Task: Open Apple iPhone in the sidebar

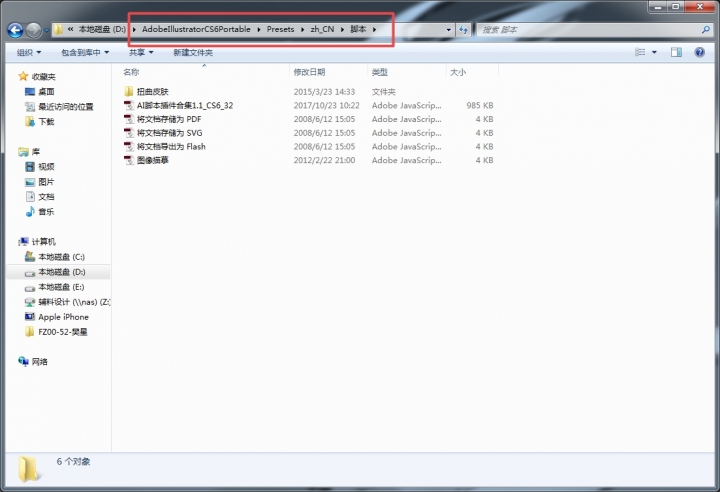Action: [x=63, y=317]
